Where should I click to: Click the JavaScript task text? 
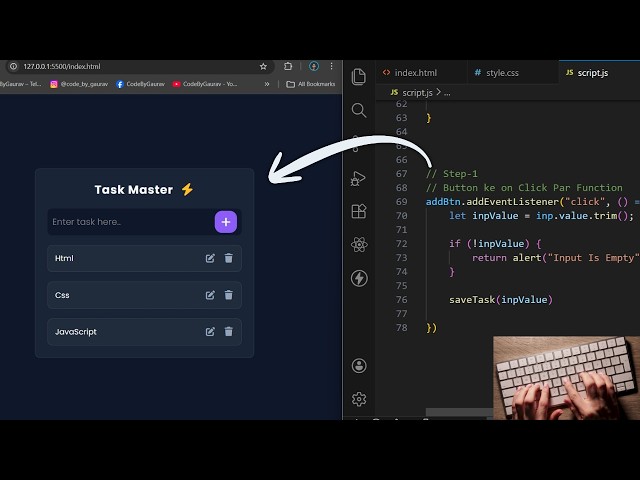pos(76,331)
